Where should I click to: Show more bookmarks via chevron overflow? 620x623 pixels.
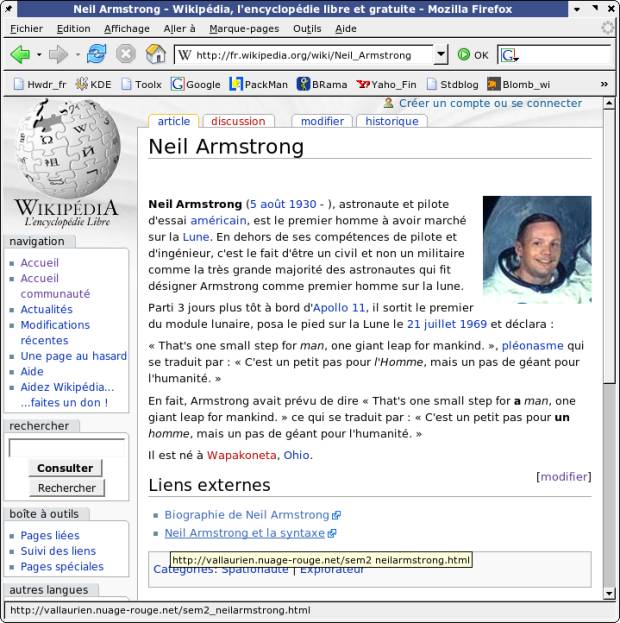(603, 85)
